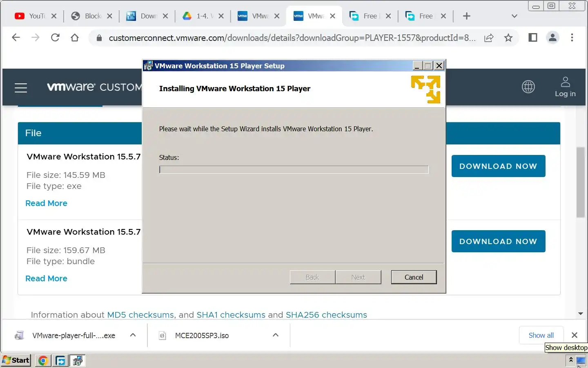Show all downloads

coord(541,335)
